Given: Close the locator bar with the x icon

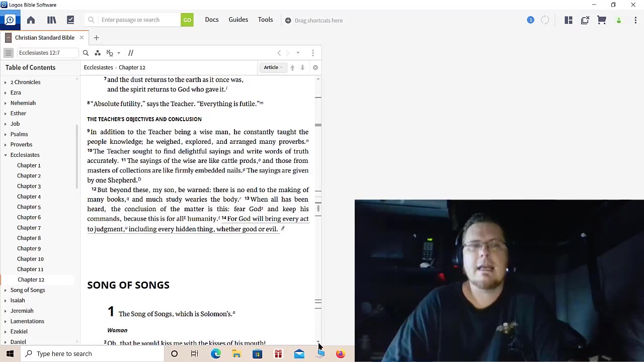Looking at the screenshot, I should [315, 67].
